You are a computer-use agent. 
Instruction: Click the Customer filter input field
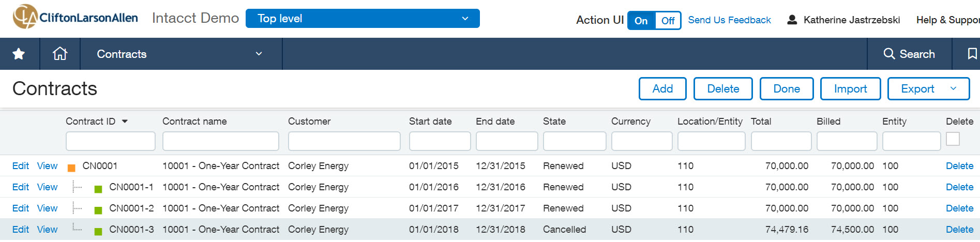[x=344, y=141]
